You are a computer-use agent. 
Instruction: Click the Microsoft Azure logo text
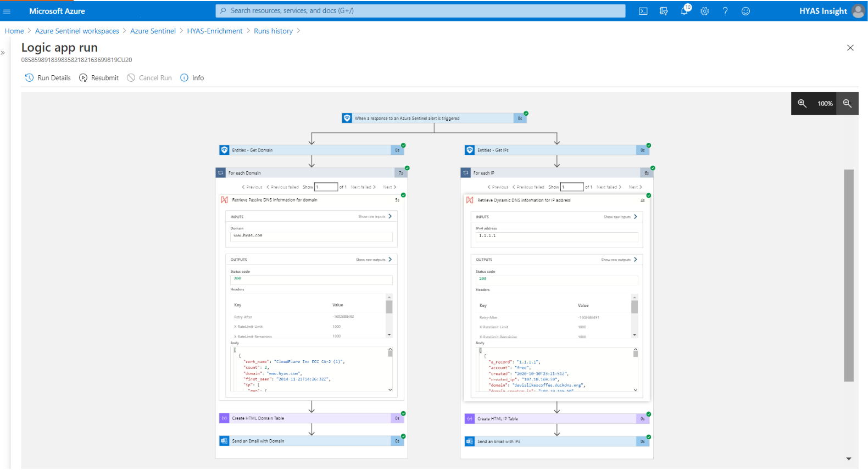[57, 11]
